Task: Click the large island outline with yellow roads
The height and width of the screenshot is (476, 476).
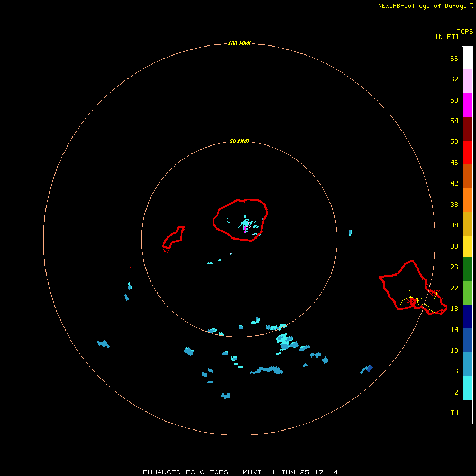Action: click(x=413, y=288)
